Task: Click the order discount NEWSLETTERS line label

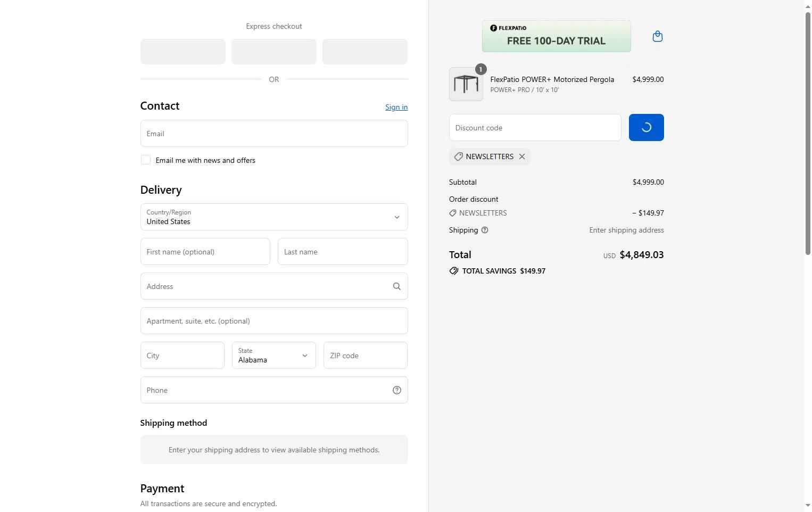Action: click(483, 213)
